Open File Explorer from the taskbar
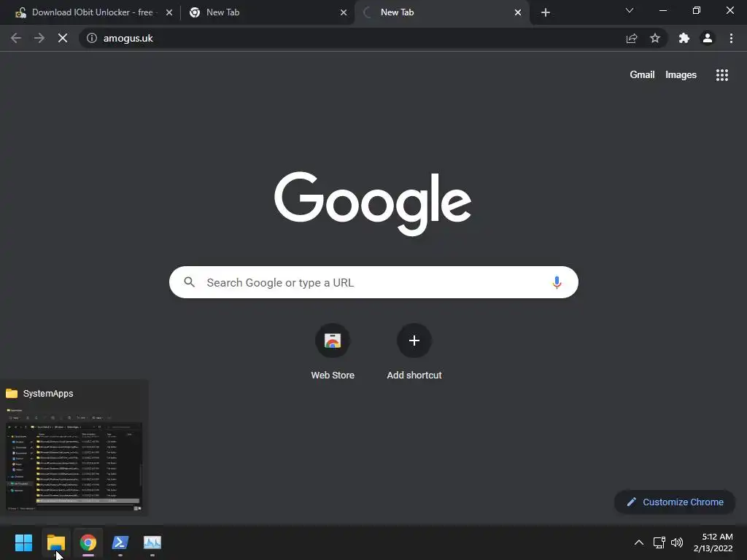 click(x=55, y=542)
